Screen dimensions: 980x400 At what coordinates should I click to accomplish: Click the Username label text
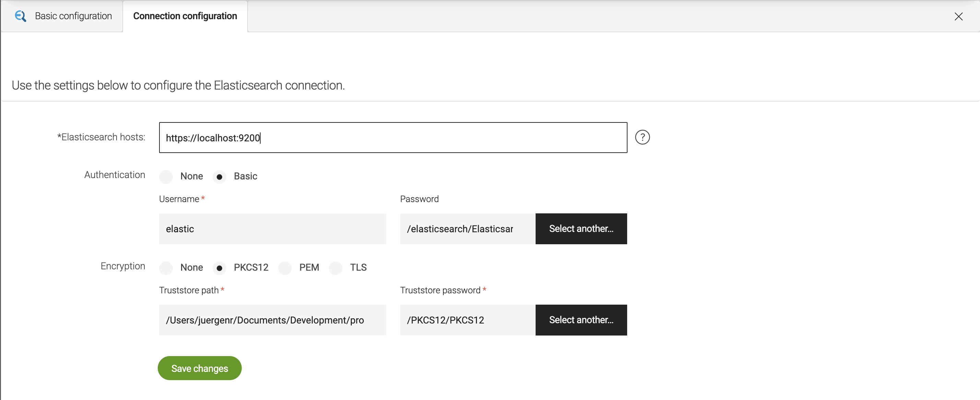click(x=179, y=199)
